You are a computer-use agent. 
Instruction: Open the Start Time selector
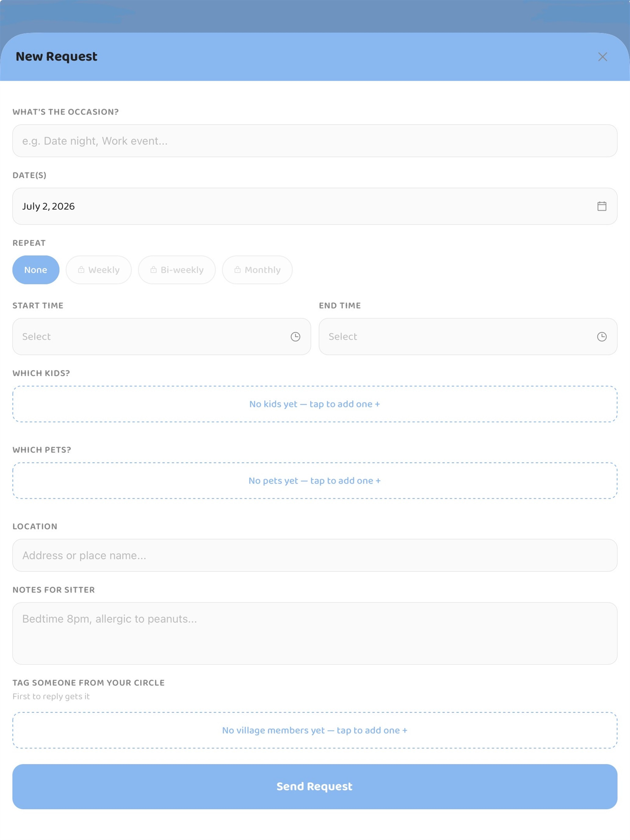[162, 336]
